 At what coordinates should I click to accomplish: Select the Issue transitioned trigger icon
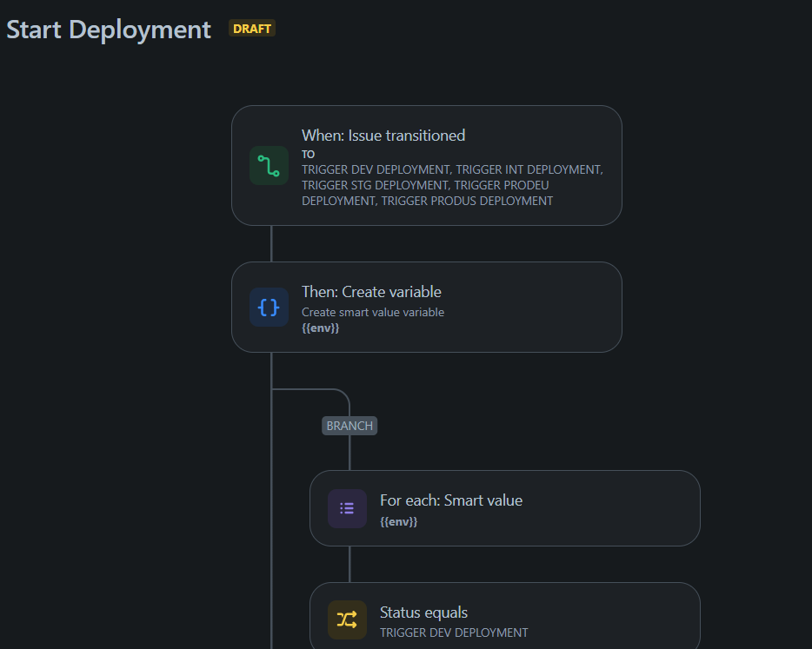coord(269,165)
